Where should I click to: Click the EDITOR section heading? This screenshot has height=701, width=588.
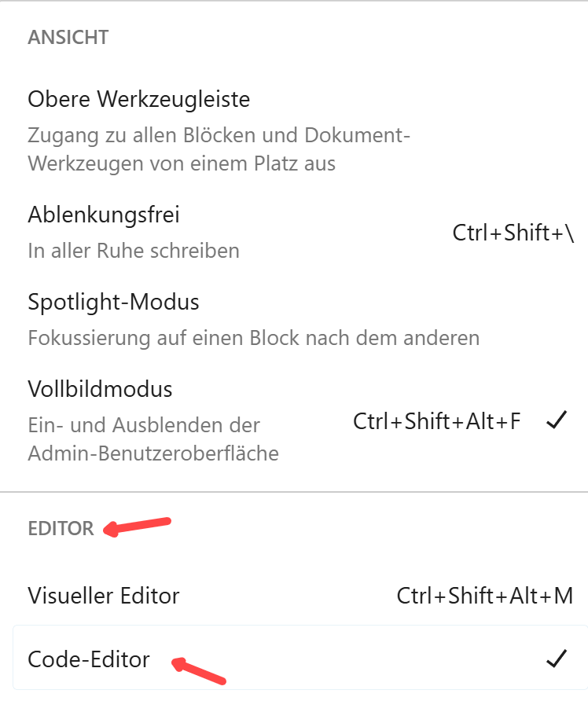[x=61, y=529]
